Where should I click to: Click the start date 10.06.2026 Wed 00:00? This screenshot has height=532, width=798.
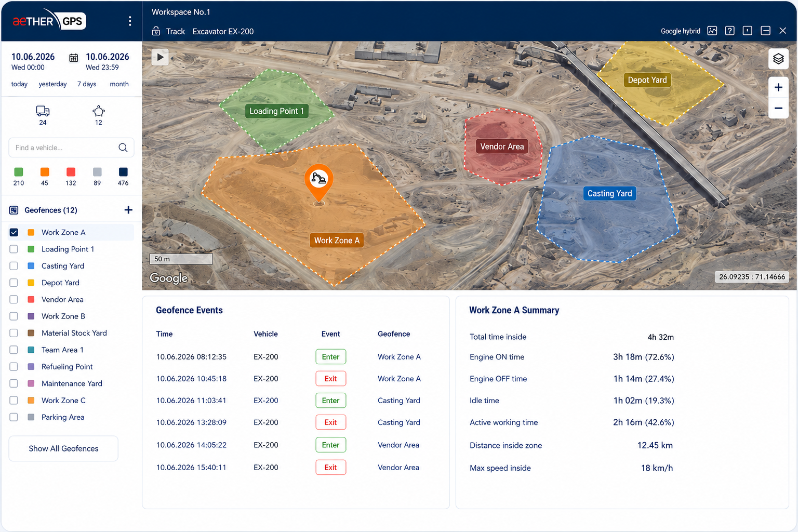click(x=33, y=61)
